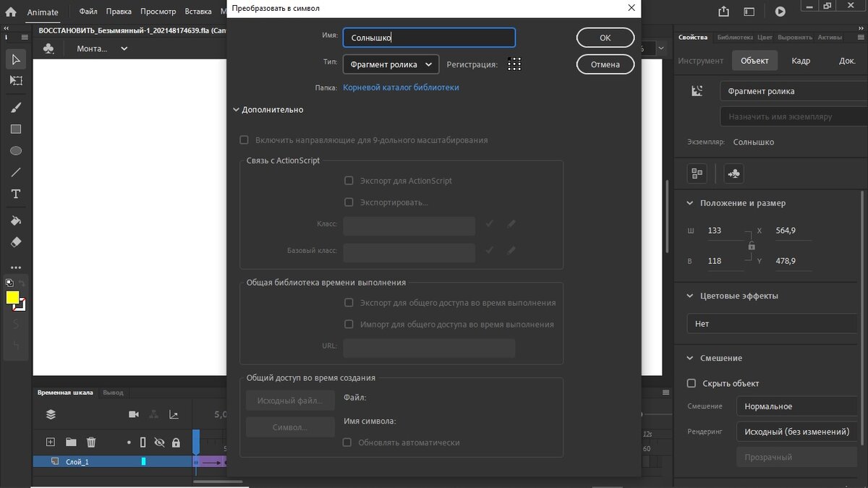Select the Selection arrow tool

(16, 59)
